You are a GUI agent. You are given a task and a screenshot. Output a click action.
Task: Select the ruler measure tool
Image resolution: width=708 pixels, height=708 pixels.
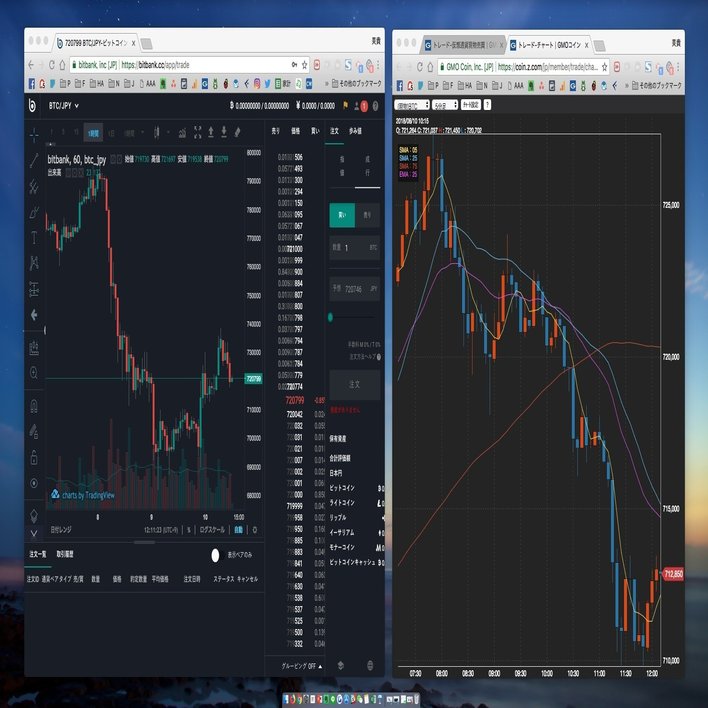(34, 348)
